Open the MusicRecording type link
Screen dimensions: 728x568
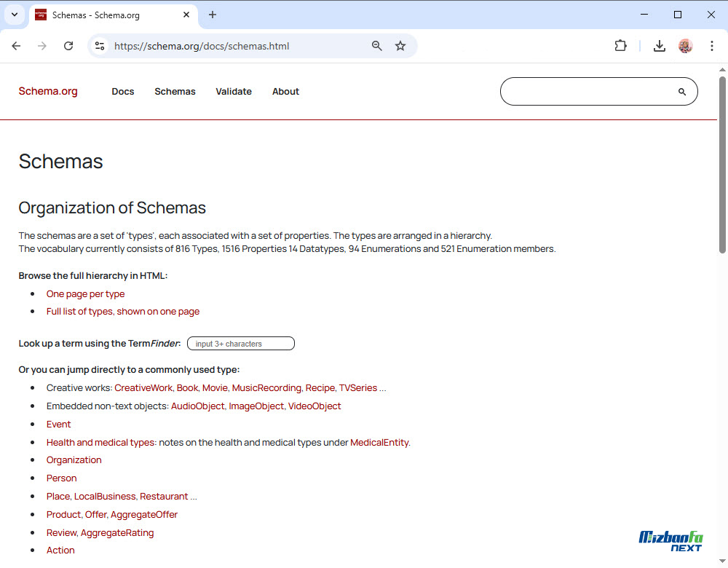[266, 388]
